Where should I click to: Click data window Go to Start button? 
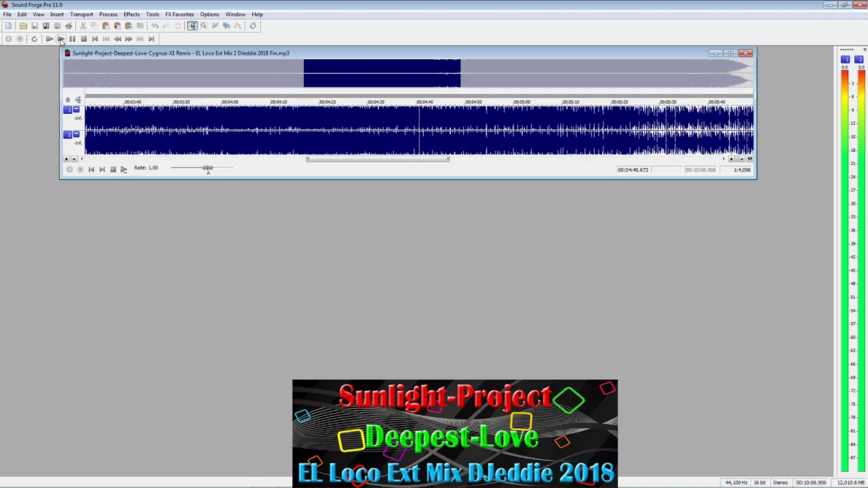point(91,169)
